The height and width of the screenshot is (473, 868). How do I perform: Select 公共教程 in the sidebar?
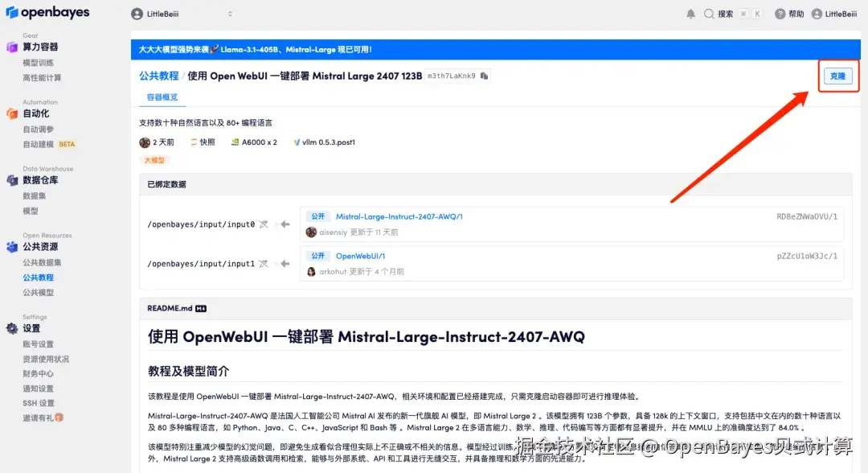tap(39, 278)
